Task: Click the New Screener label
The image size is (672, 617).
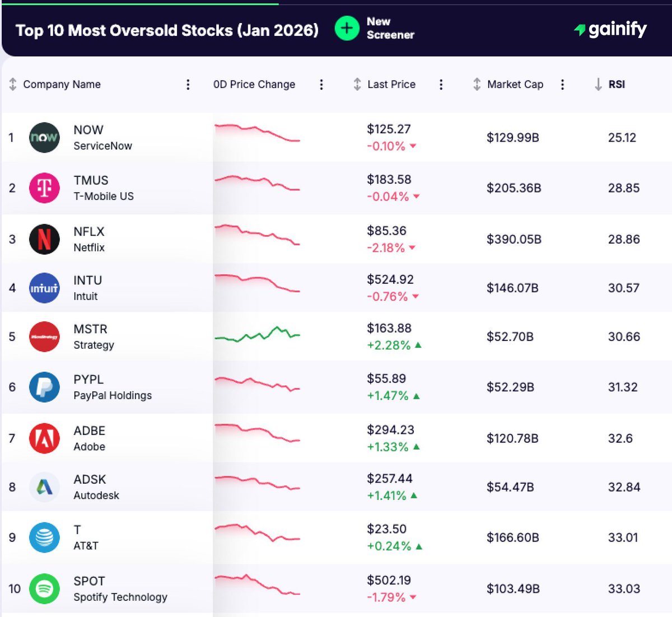Action: tap(390, 28)
